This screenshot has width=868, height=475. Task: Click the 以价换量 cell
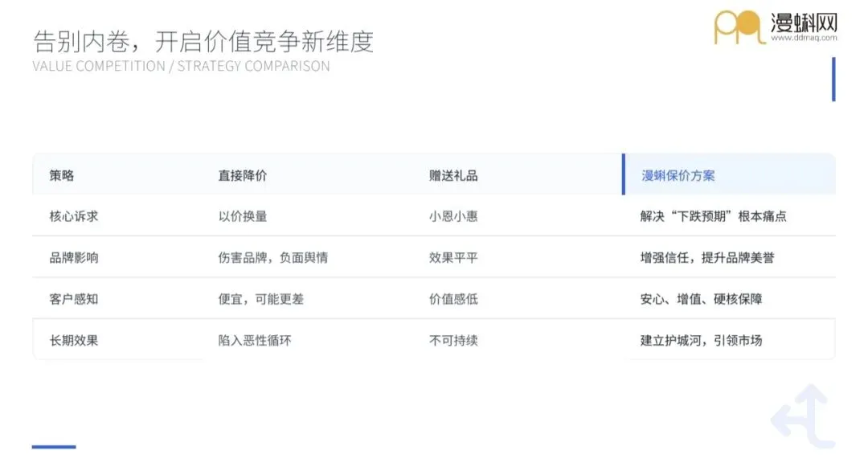coord(243,216)
